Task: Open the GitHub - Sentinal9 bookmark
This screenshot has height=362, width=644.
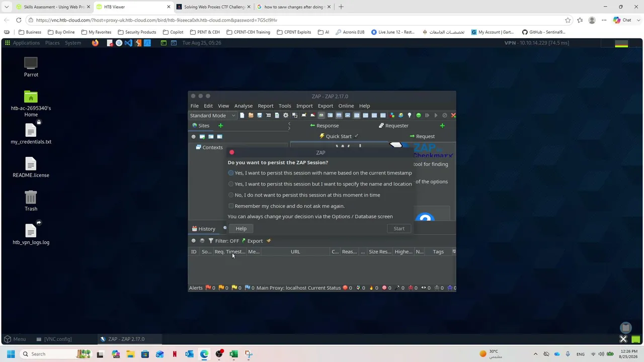Action: tap(543, 32)
